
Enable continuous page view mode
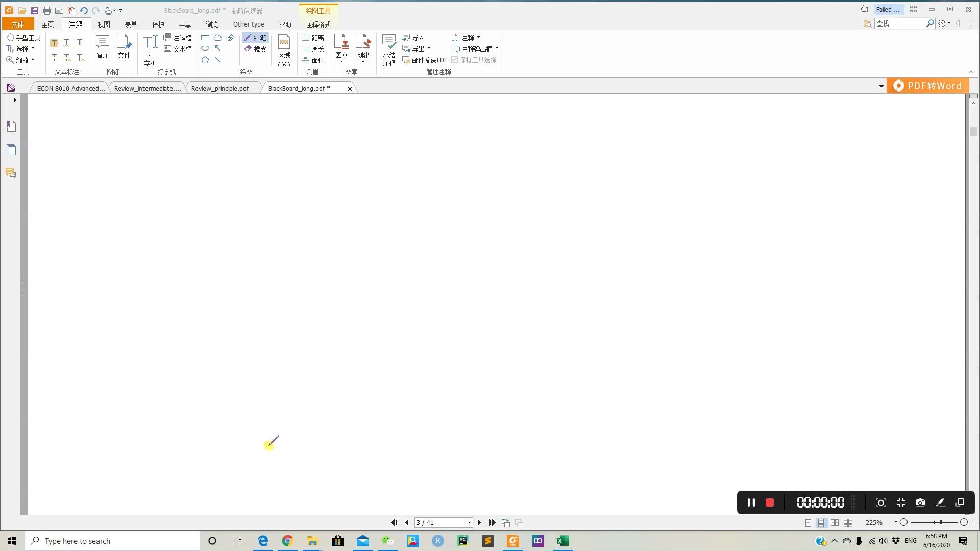pos(821,523)
